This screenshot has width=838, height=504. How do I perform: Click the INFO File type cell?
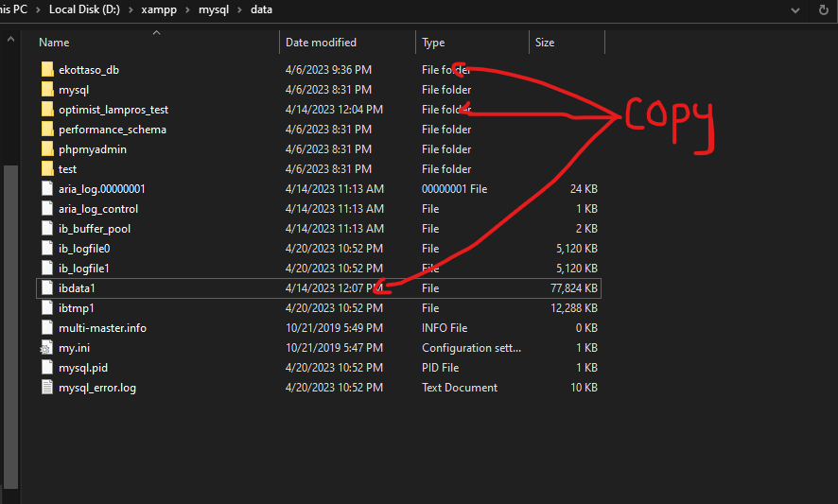[445, 327]
